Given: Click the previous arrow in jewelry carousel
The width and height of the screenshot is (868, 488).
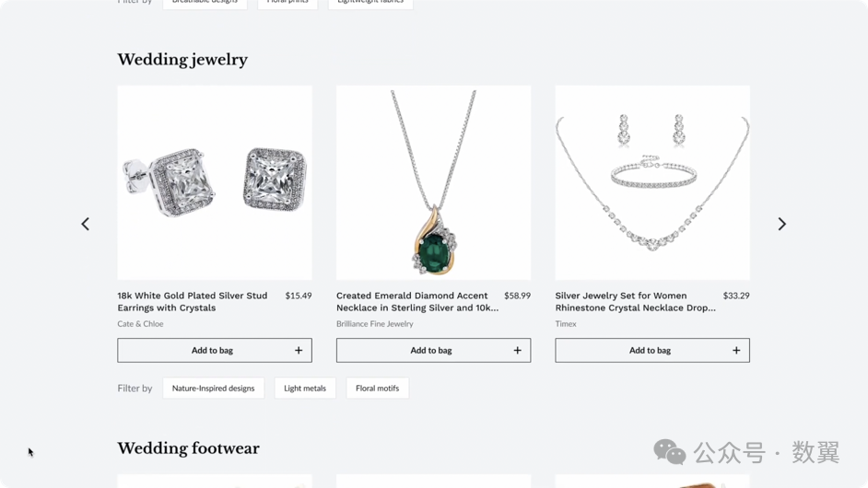Looking at the screenshot, I should [x=86, y=224].
